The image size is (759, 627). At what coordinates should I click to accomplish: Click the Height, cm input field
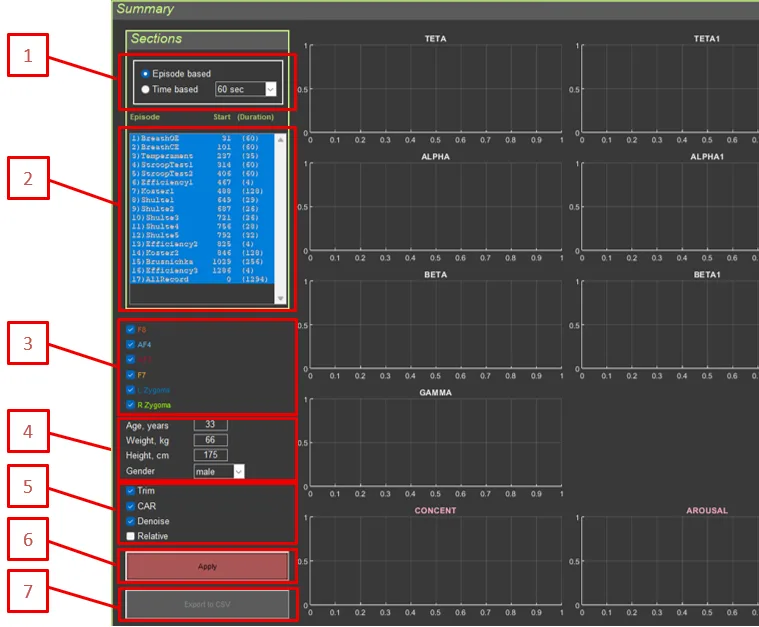pyautogui.click(x=210, y=455)
